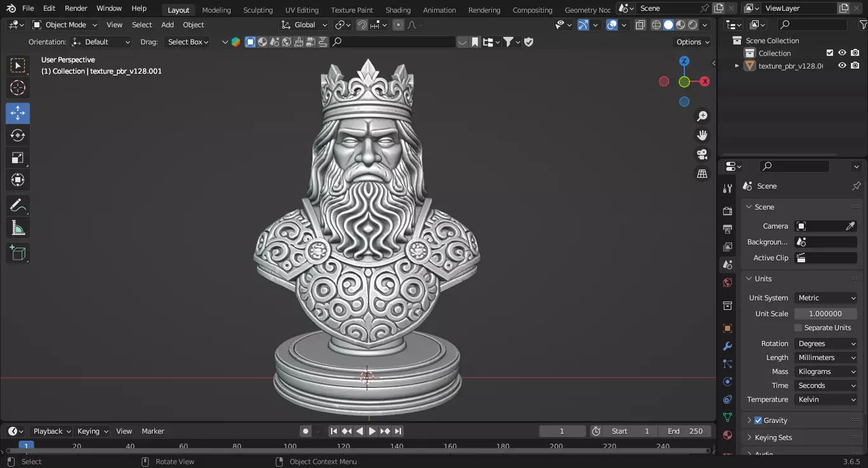Switch to wireframe viewport shading
Viewport: 868px width, 468px height.
[656, 25]
